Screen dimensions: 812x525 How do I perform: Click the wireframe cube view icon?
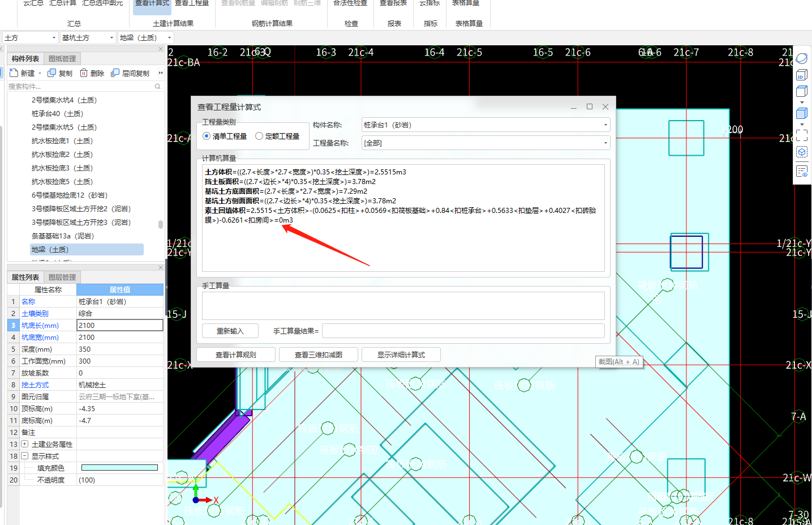(801, 91)
